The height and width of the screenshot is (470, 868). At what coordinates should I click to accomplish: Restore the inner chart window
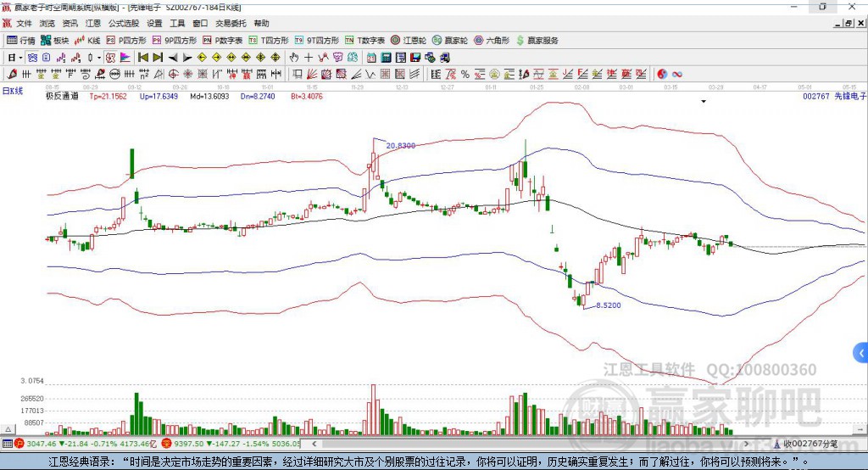coord(849,23)
